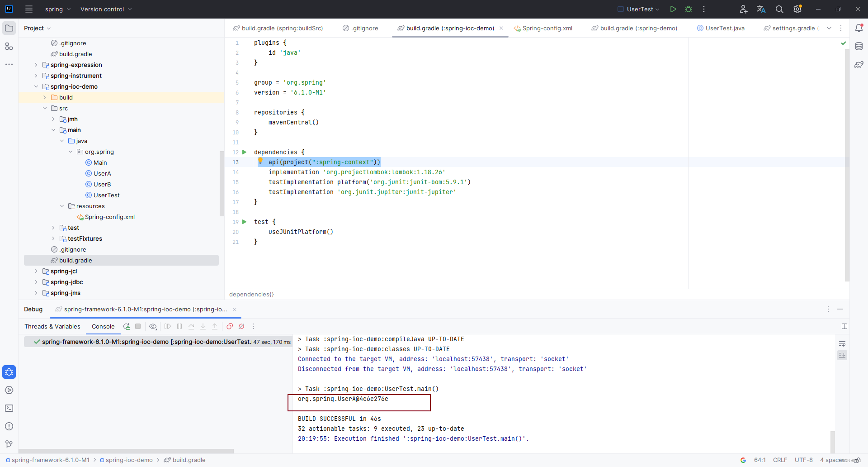Open the translation tool icon
The height and width of the screenshot is (467, 868).
[x=761, y=9]
